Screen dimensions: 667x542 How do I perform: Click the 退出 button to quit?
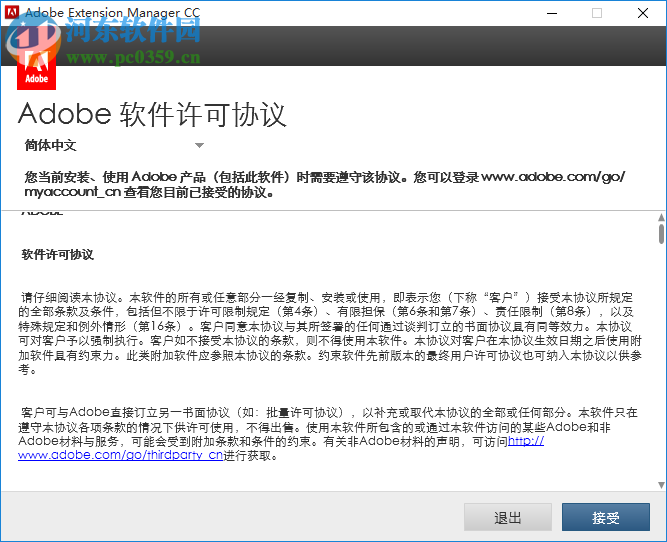(507, 517)
